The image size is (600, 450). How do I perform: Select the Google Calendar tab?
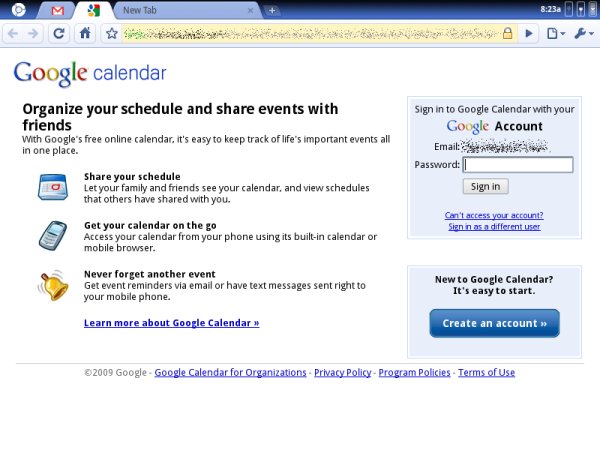[94, 10]
